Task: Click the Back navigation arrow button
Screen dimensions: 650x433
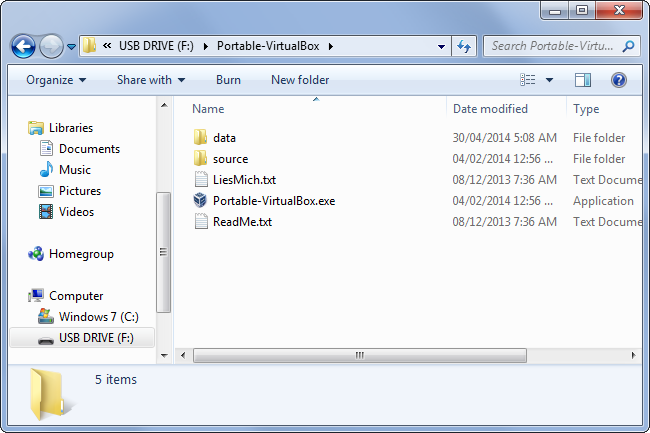Action: pos(24,46)
